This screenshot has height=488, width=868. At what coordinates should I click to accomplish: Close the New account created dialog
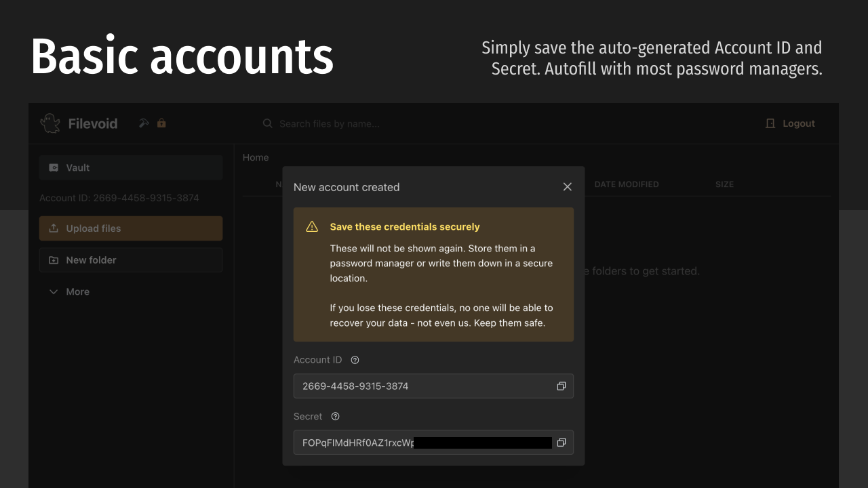coord(568,187)
